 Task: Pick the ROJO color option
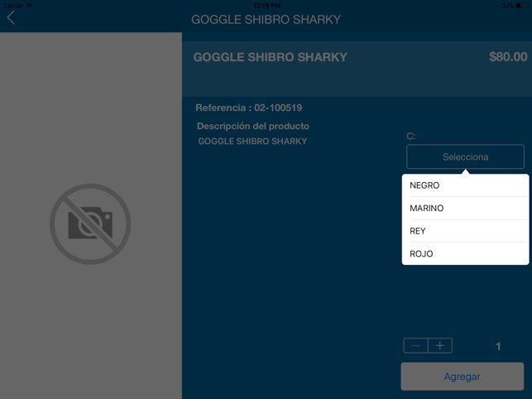(x=465, y=253)
